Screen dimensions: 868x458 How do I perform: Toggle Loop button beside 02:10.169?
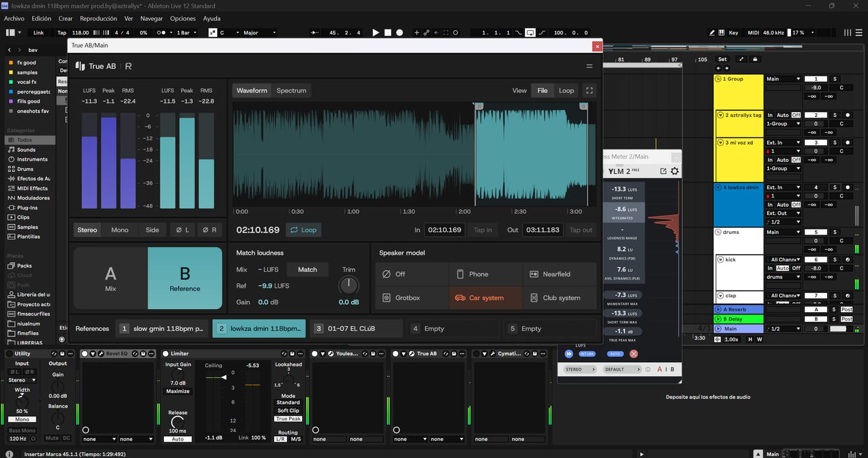pyautogui.click(x=303, y=230)
